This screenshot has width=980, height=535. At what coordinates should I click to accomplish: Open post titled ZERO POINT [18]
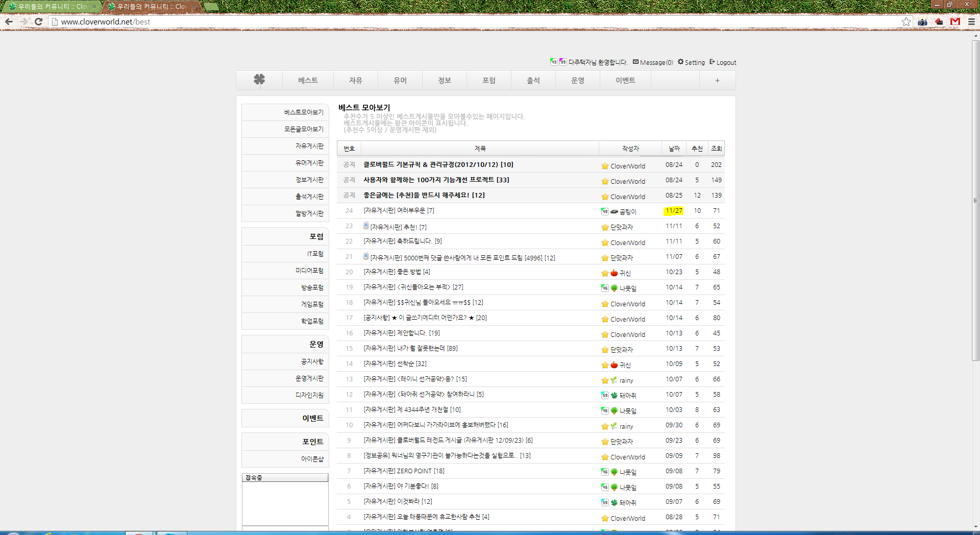tap(404, 471)
